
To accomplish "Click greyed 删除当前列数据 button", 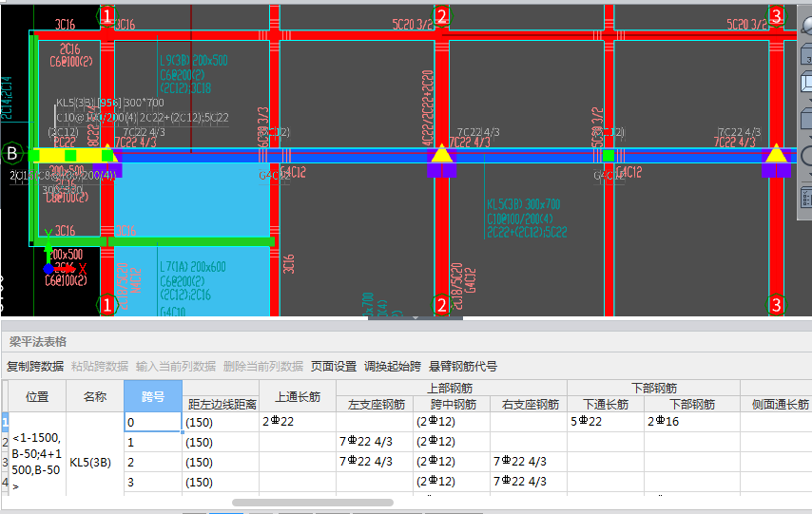I will click(x=263, y=367).
